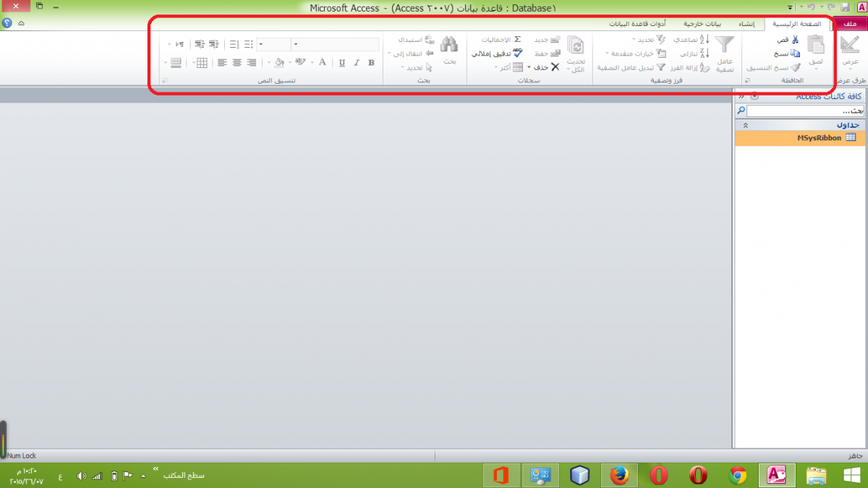Click the Font Color 'A' icon
This screenshot has height=488, width=868.
[x=323, y=63]
